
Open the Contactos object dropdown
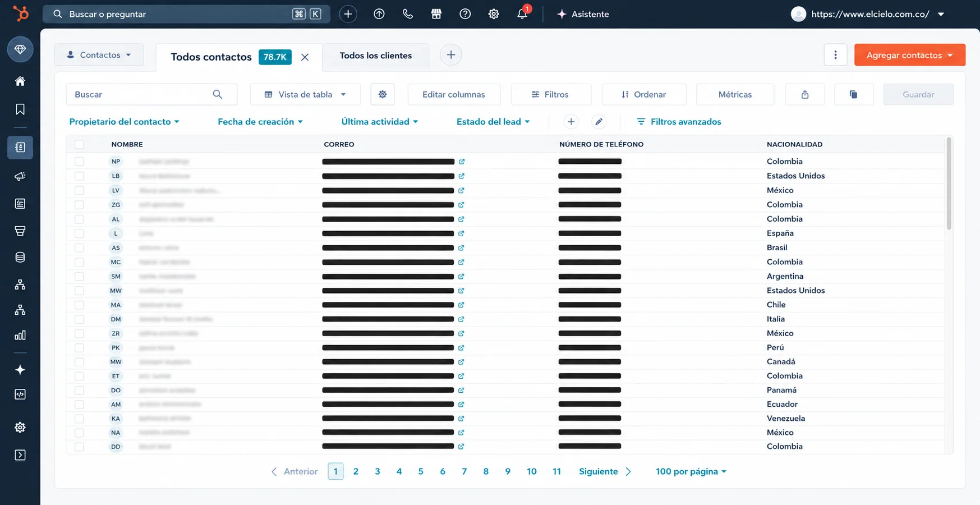pyautogui.click(x=99, y=55)
